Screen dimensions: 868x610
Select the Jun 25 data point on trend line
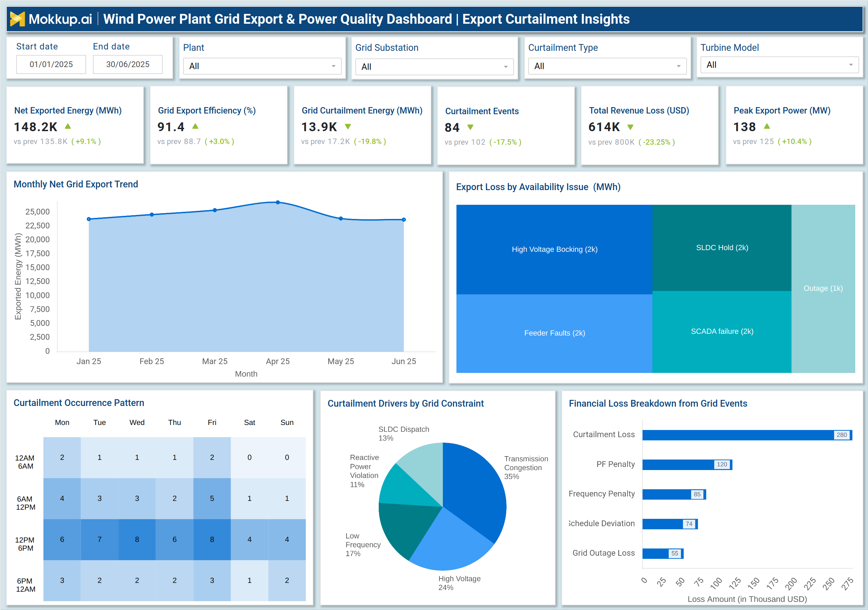click(404, 220)
